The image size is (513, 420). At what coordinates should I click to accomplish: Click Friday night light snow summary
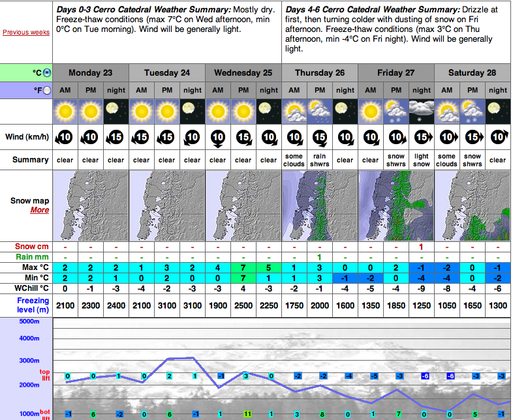tap(422, 160)
